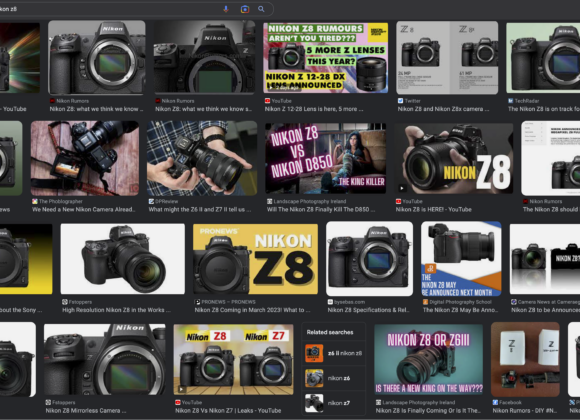Open Fstoppers camera with lens thumbnail
This screenshot has width=580, height=420.
pos(123,259)
